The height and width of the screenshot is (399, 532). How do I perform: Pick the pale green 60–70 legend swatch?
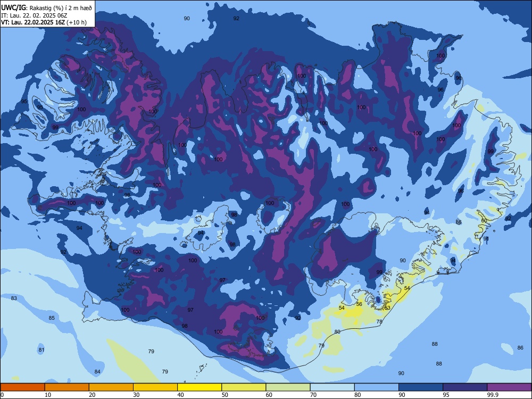click(x=288, y=387)
